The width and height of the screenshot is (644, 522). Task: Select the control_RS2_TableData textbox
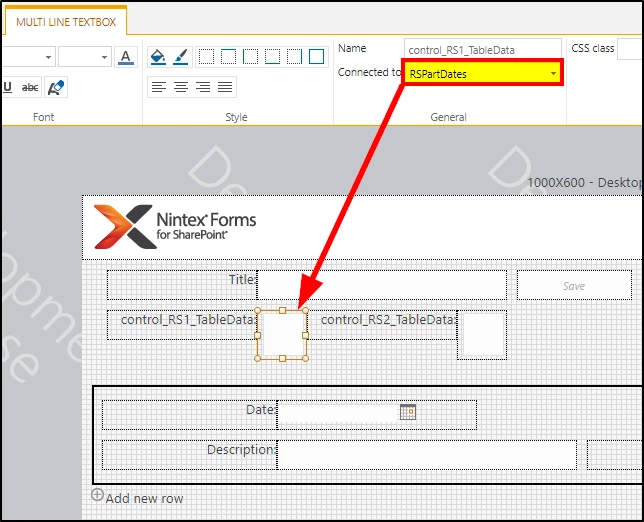pos(482,335)
